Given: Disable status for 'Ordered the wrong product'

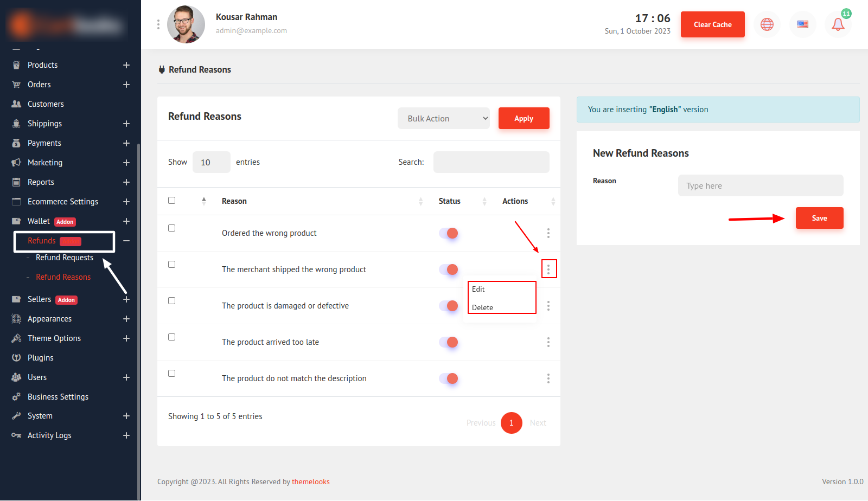Looking at the screenshot, I should tap(449, 233).
